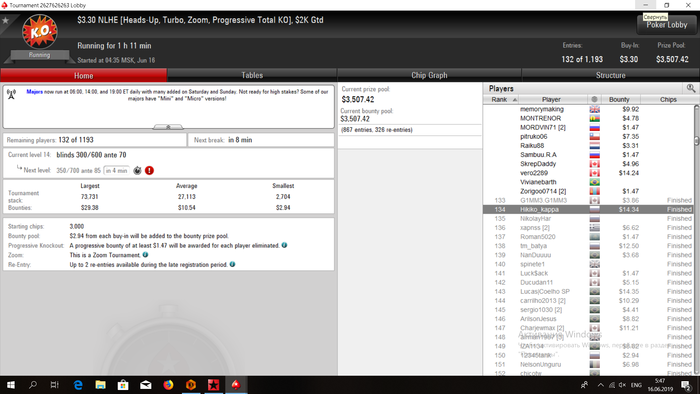The height and width of the screenshot is (394, 700).
Task: Select finished player ArilsonJesus
Action: coord(588,319)
